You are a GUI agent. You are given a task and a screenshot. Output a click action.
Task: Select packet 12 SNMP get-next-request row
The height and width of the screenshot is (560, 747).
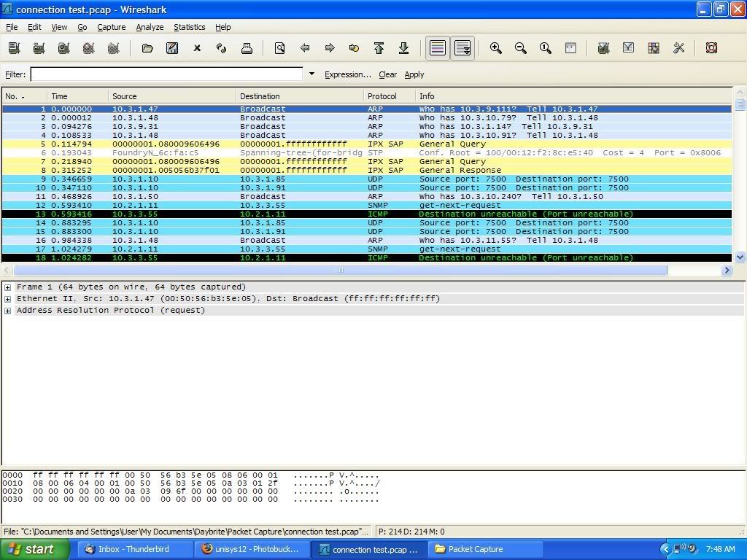click(367, 205)
